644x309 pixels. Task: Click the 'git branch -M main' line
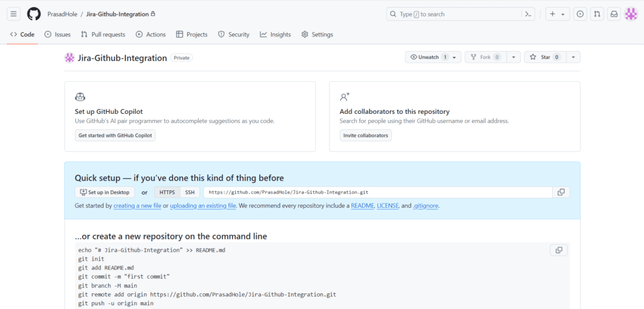(108, 286)
